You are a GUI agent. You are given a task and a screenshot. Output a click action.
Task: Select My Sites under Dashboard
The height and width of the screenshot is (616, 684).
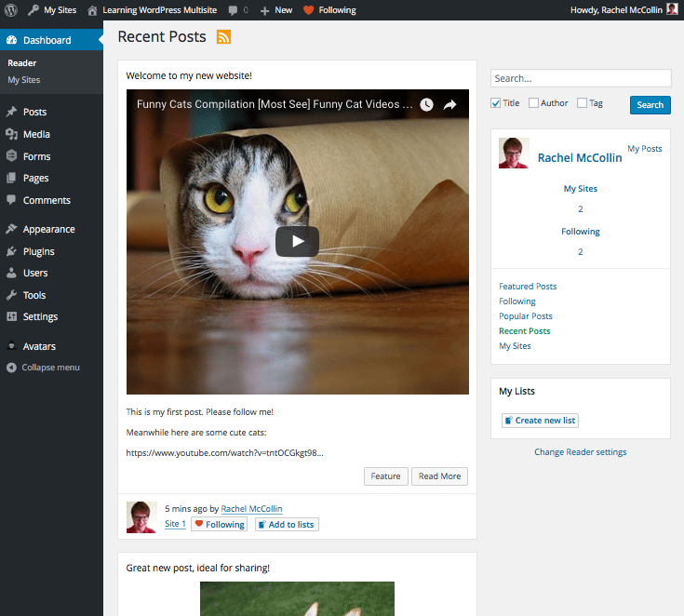(24, 80)
